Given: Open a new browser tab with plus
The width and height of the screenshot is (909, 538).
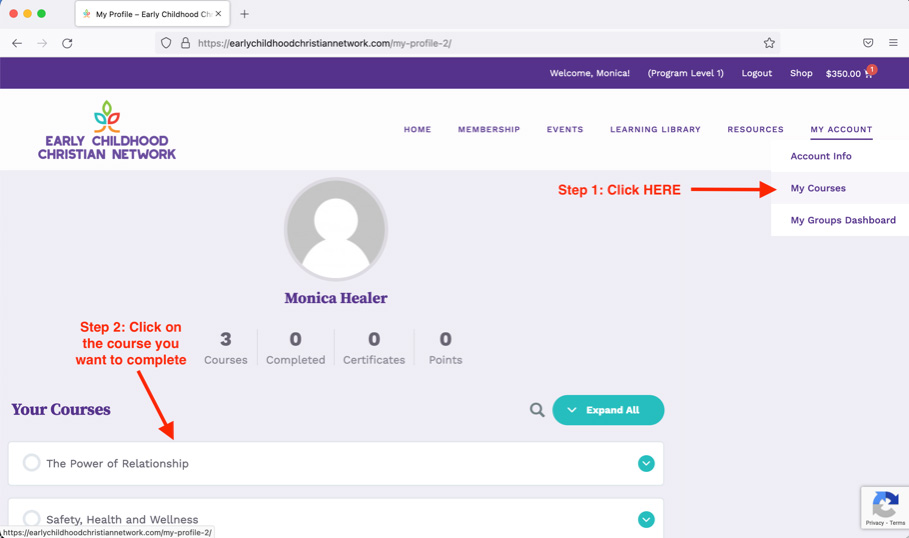Looking at the screenshot, I should click(x=244, y=14).
